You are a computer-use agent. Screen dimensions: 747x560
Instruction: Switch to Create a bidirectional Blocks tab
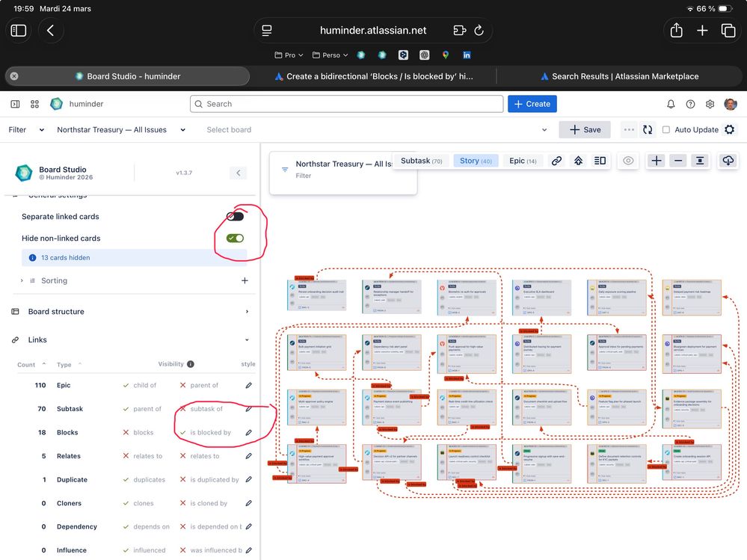tap(374, 76)
